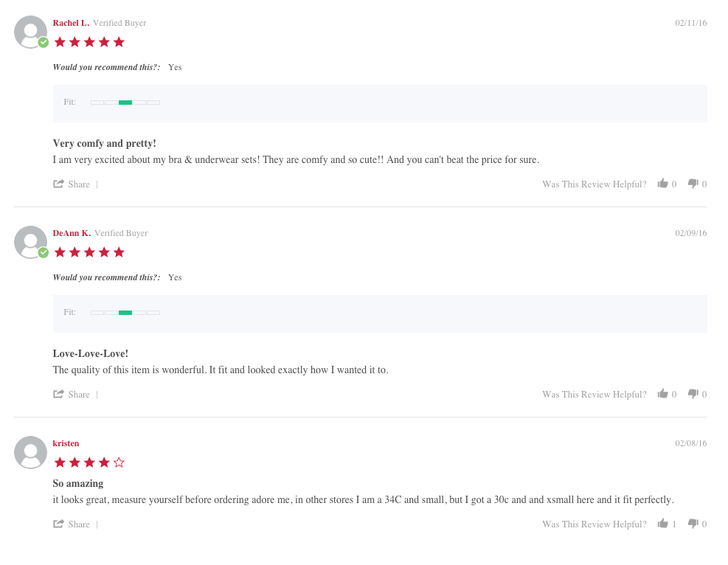Click thumbs down on DeAnn K.'s review

tap(693, 394)
